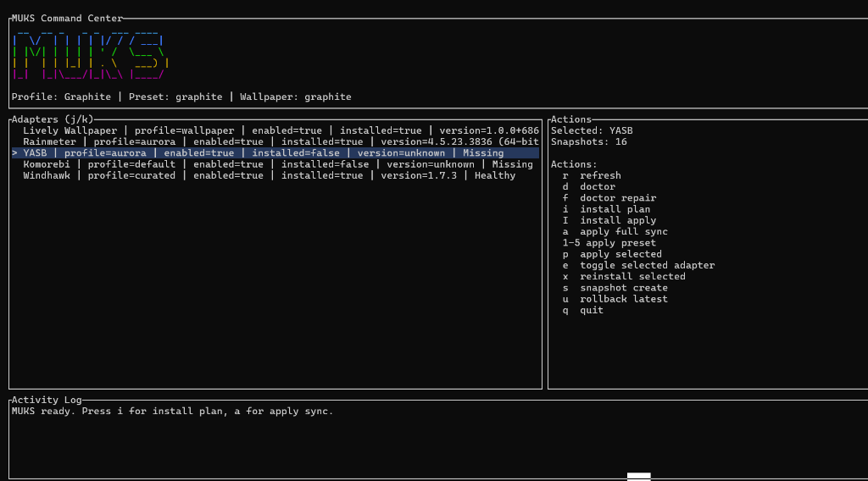Click the colorful MUKS ASCII logo
Viewport: 868px width, 481px height.
pyautogui.click(x=90, y=55)
